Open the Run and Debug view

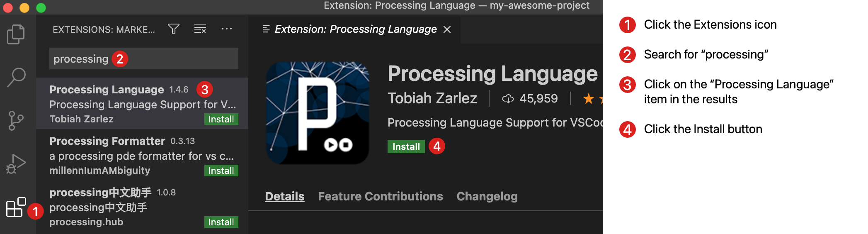click(x=16, y=164)
